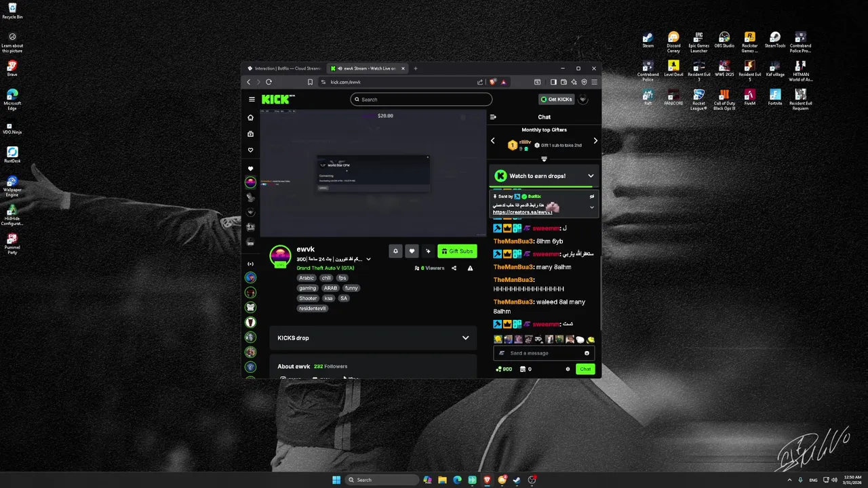Click the Send a message chat input
The image size is (868, 488).
pyautogui.click(x=543, y=353)
